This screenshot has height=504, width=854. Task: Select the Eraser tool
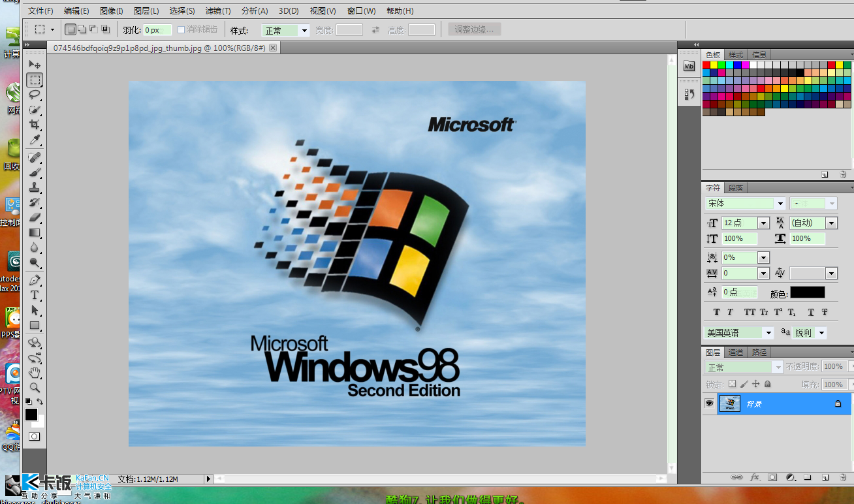[35, 217]
